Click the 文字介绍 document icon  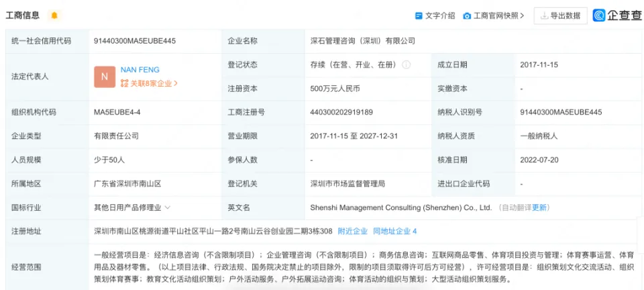click(x=419, y=15)
